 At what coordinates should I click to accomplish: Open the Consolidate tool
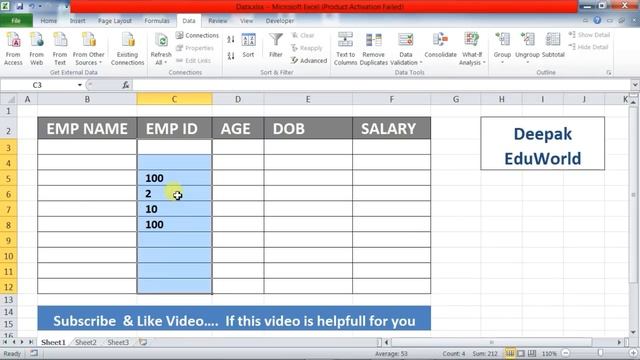coord(440,46)
